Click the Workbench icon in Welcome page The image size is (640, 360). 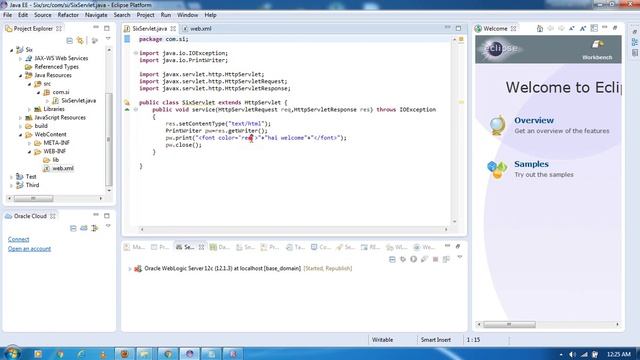[x=597, y=49]
